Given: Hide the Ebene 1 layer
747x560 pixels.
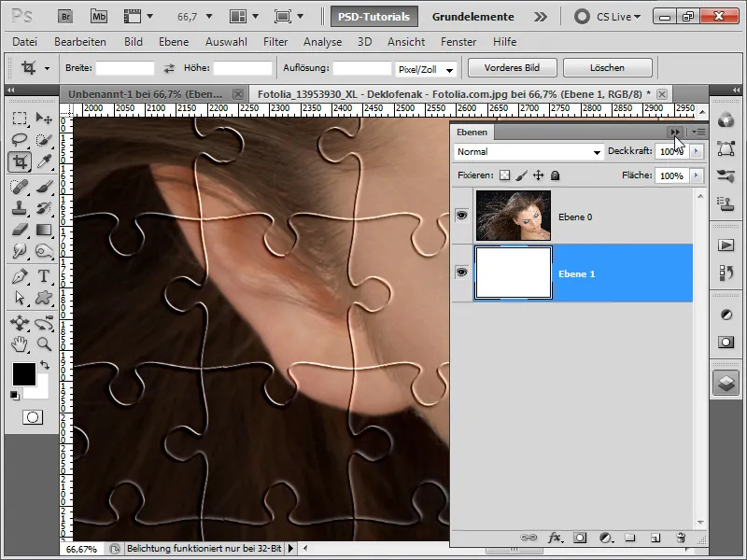Looking at the screenshot, I should (x=461, y=273).
